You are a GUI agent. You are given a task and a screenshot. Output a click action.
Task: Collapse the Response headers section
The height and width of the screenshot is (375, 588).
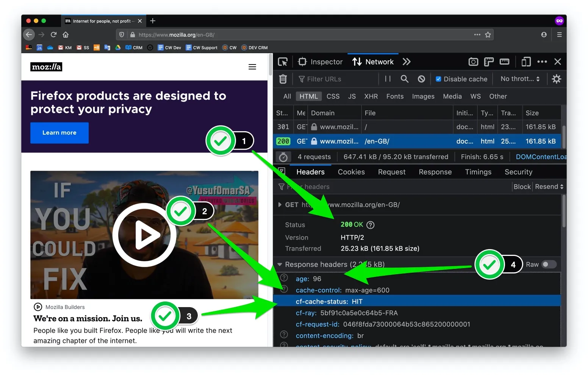pyautogui.click(x=280, y=264)
